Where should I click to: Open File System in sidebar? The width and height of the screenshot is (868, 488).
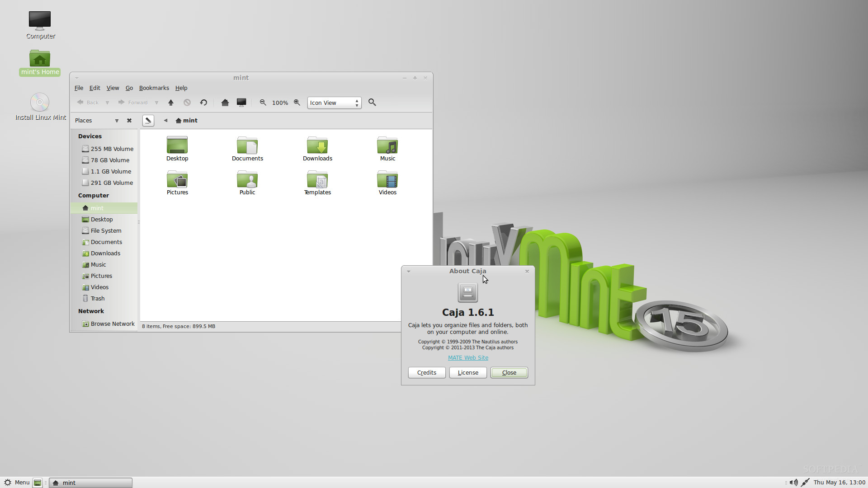point(104,230)
